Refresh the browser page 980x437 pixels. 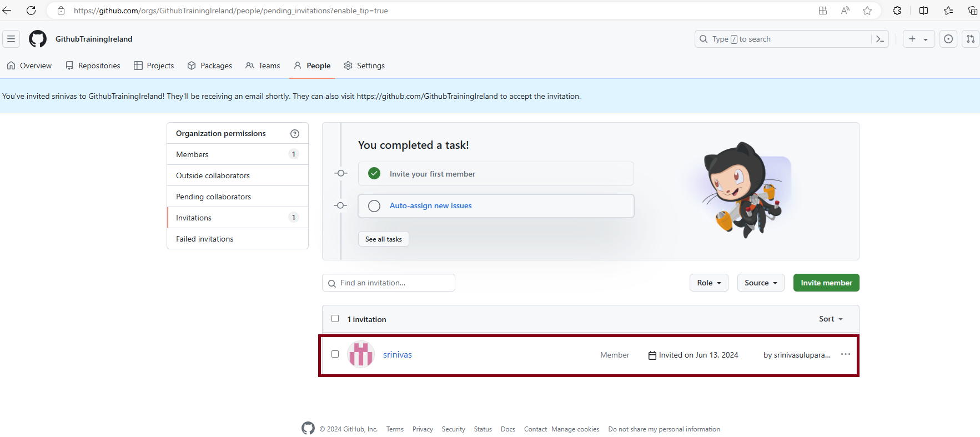coord(31,11)
